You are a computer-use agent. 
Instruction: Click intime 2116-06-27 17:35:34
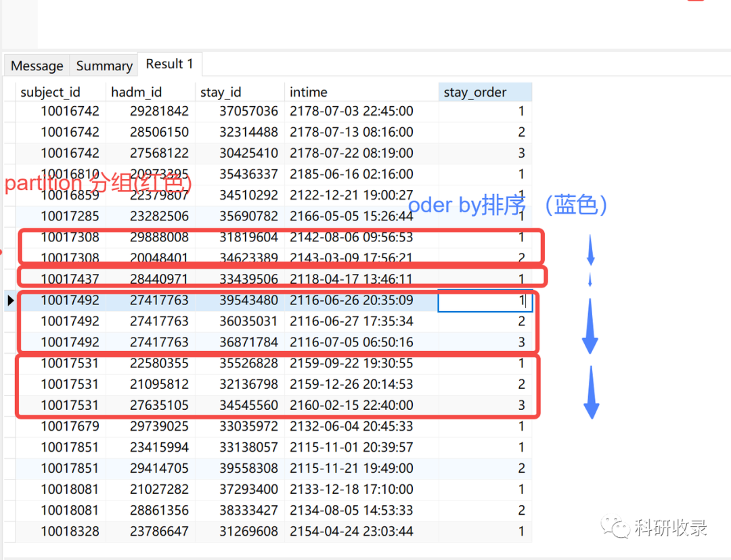tap(361, 321)
